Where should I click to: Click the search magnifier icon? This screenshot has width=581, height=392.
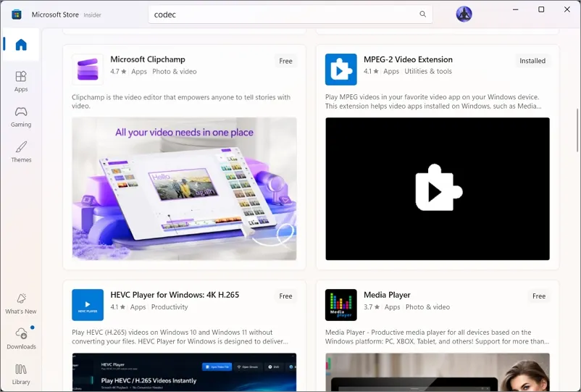(422, 14)
